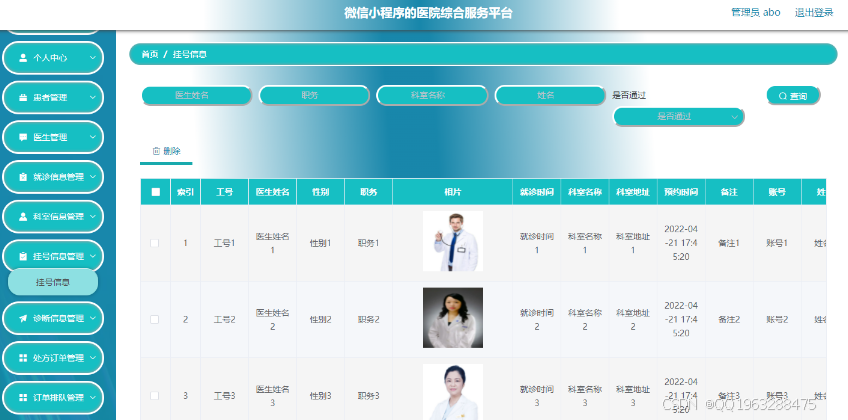
Task: Expand the 诊断信息管理 chevron
Action: pos(92,318)
